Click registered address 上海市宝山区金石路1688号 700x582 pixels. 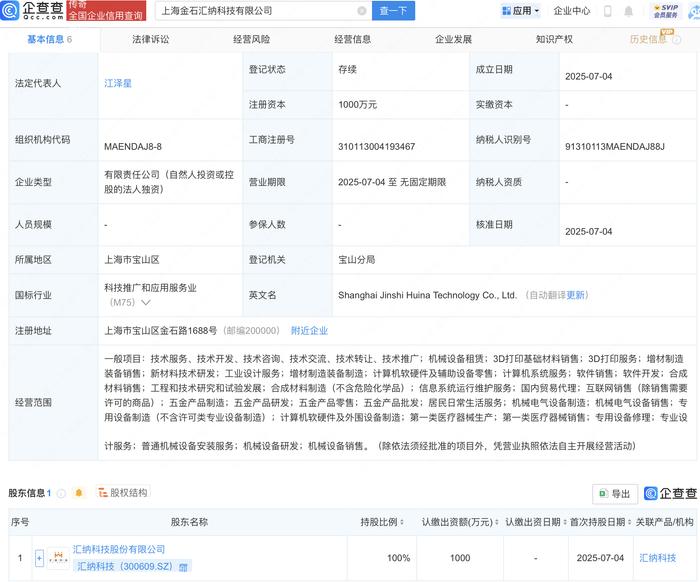coord(161,331)
